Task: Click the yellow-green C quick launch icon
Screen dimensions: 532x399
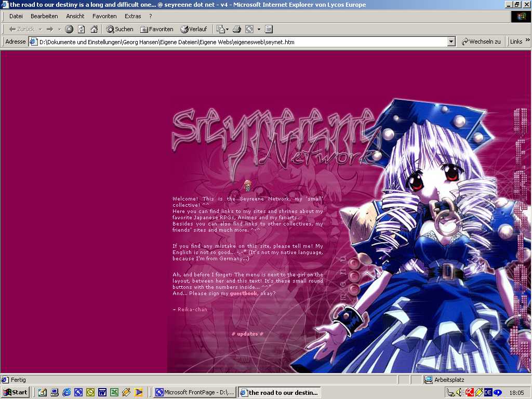Action: click(x=90, y=392)
